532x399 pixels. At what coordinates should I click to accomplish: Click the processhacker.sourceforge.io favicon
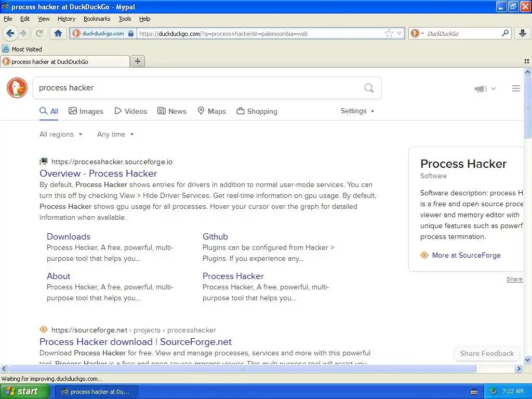pyautogui.click(x=44, y=161)
